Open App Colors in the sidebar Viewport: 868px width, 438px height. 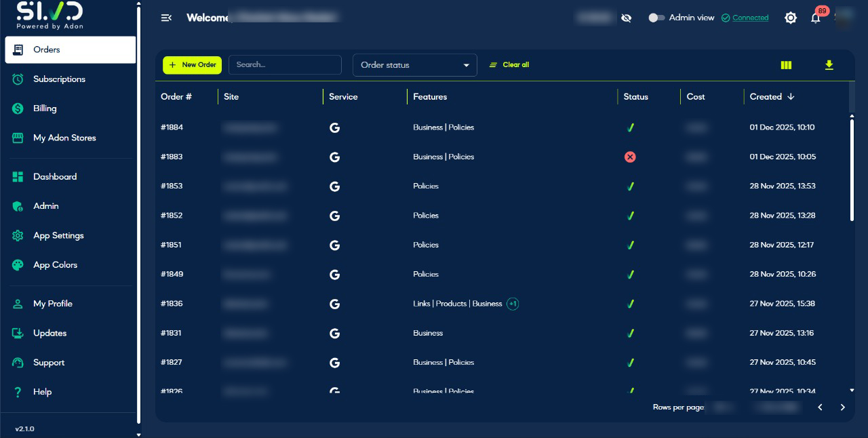[55, 265]
